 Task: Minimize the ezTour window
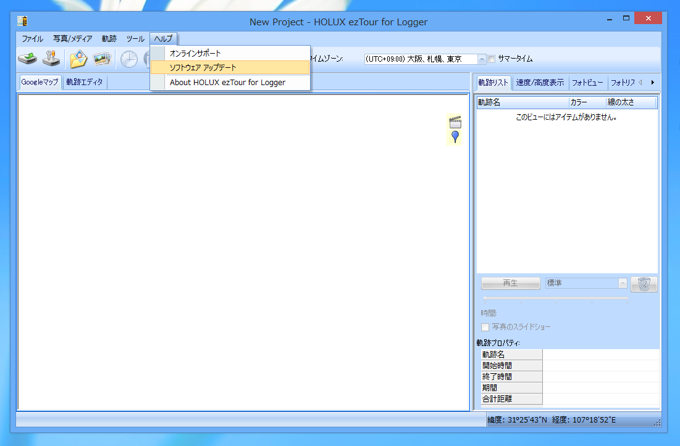pyautogui.click(x=609, y=19)
